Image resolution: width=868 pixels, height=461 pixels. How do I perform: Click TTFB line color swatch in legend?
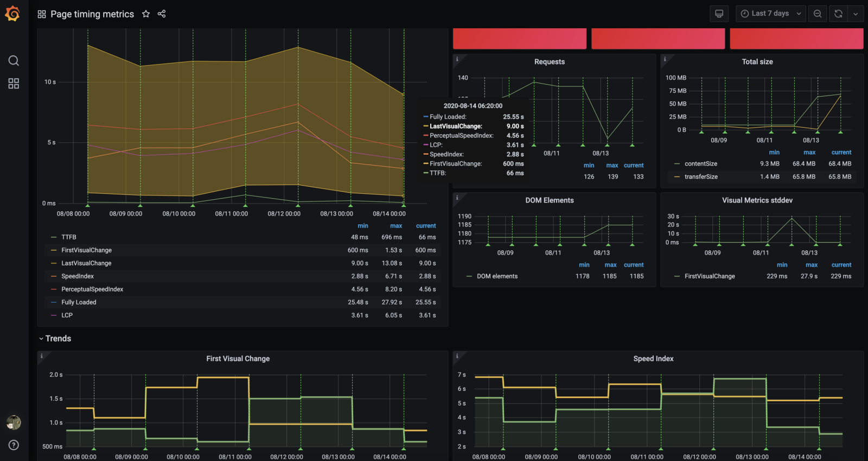(54, 237)
